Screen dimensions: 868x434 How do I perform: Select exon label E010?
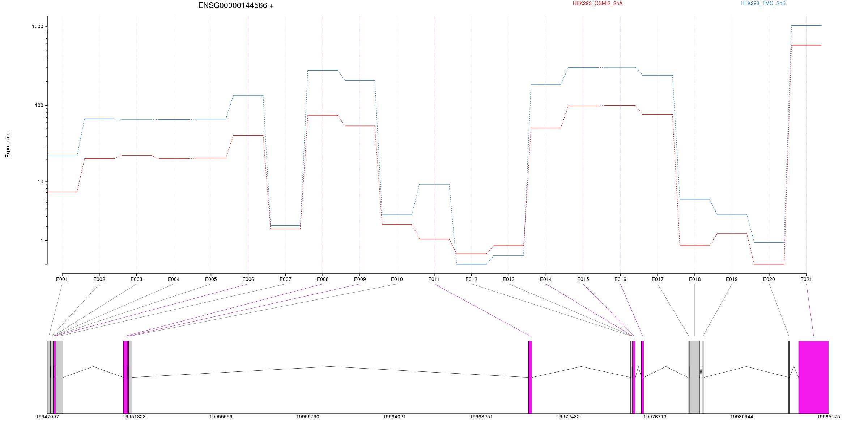click(x=397, y=279)
